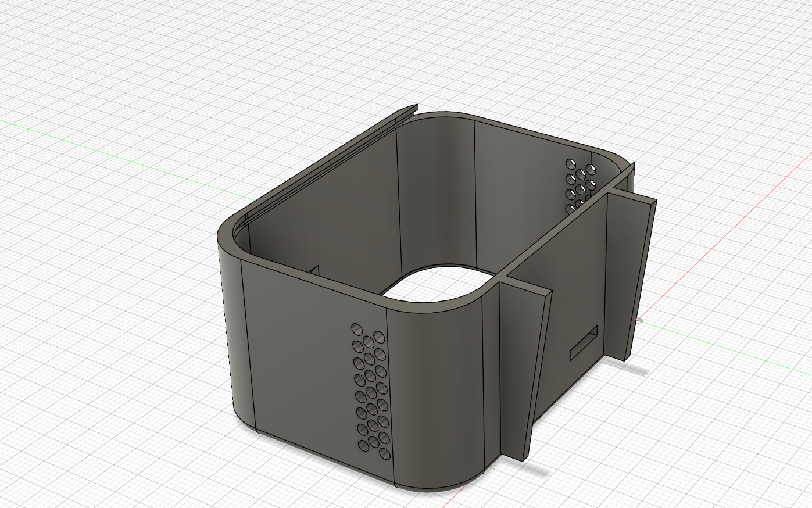The image size is (812, 508).
Task: Select the rectangular slot on the side wall
Action: tap(584, 343)
